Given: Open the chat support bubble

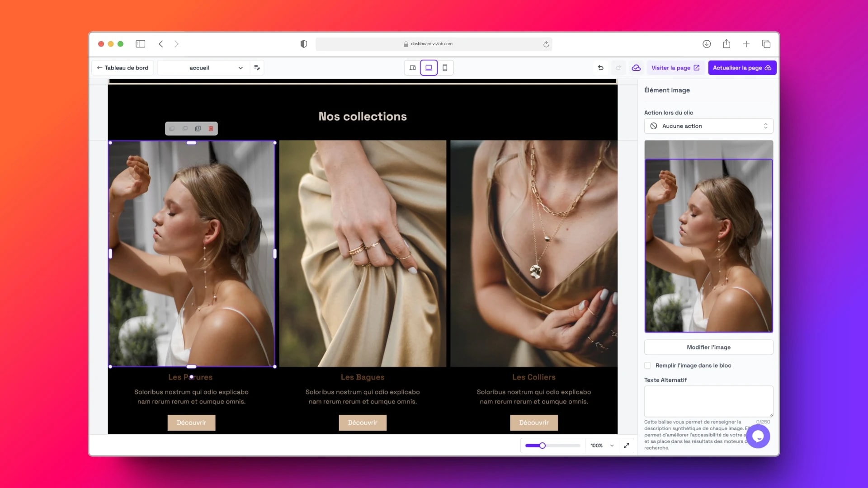Looking at the screenshot, I should [x=758, y=436].
